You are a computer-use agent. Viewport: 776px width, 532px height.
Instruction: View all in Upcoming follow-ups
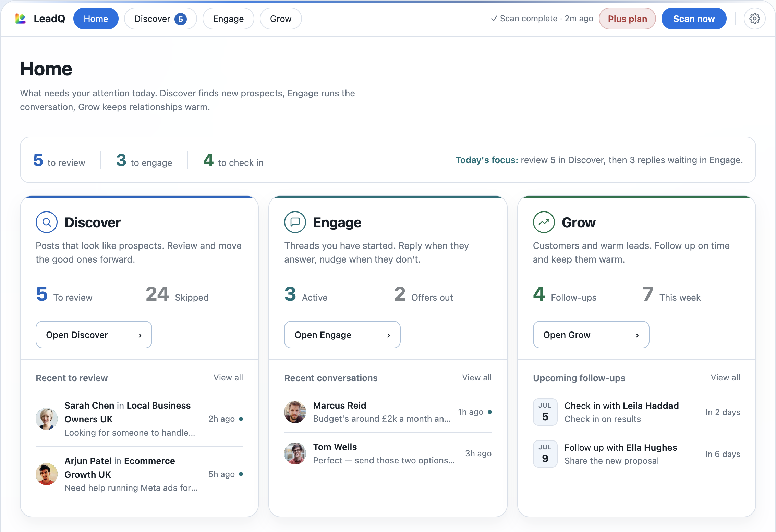(725, 378)
